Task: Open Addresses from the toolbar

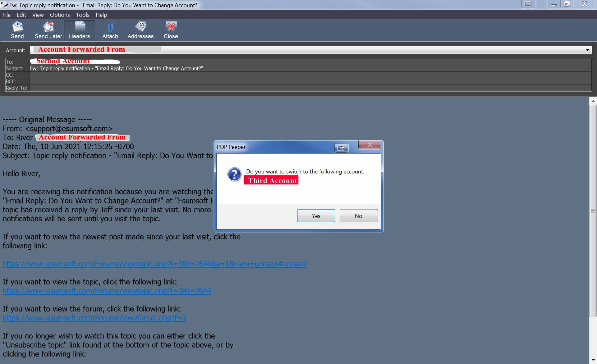Action: tap(140, 30)
